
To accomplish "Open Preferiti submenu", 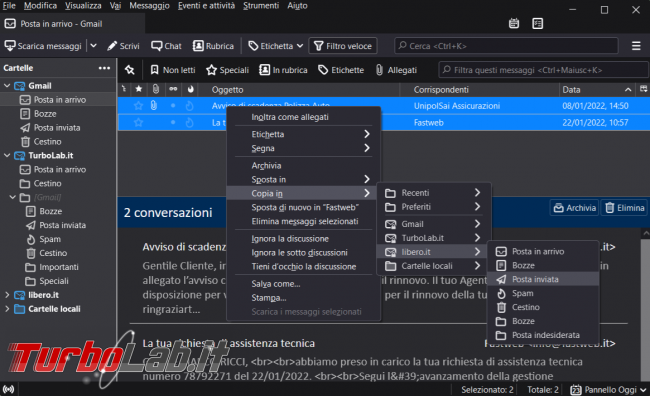I will tap(434, 207).
